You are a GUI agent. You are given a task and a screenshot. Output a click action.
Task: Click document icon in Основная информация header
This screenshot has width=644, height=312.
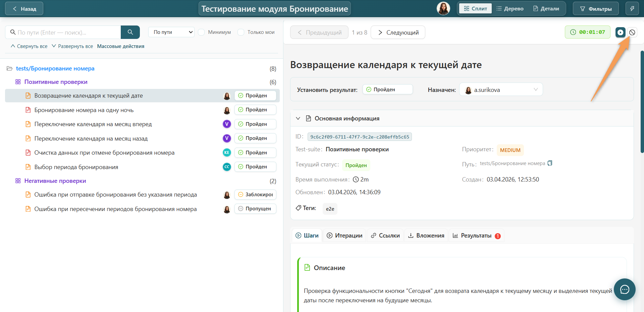tap(309, 118)
